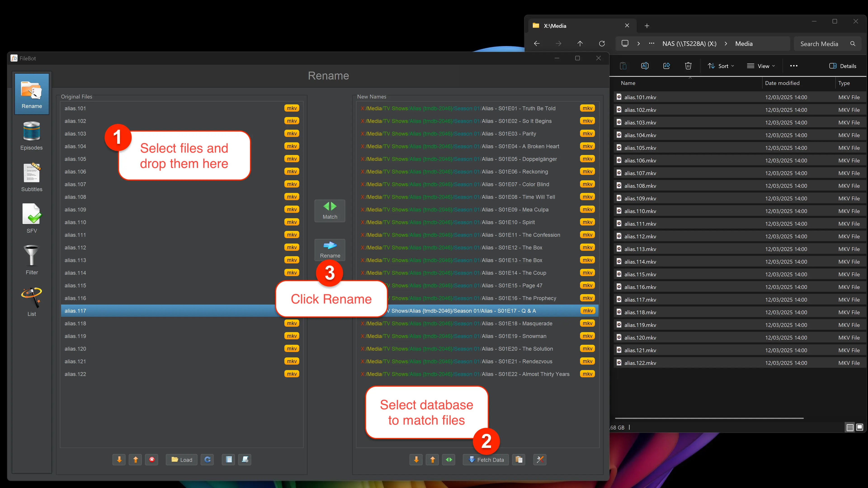Open the Episodes panel in sidebar

[32, 136]
